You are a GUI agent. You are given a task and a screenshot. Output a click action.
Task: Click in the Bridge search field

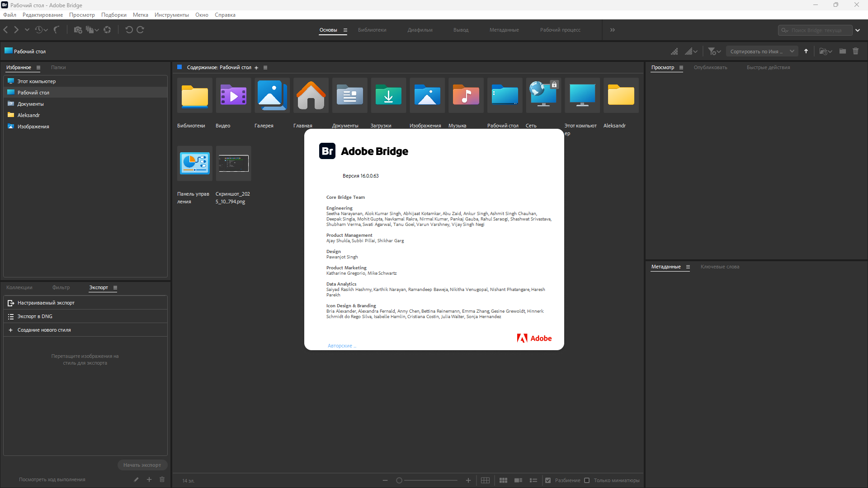(x=818, y=30)
